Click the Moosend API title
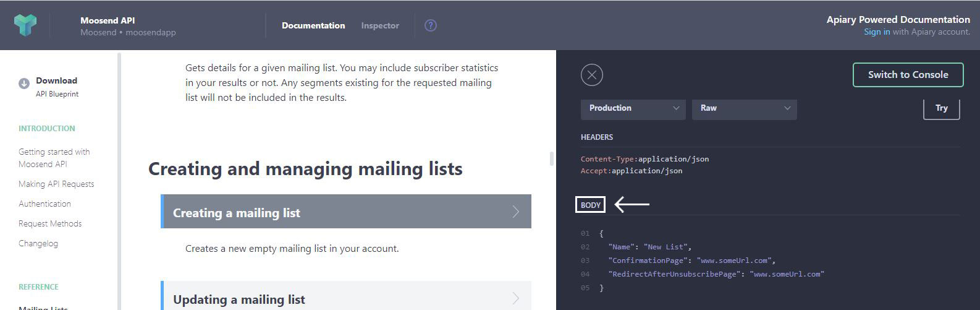980x310 pixels. click(x=108, y=20)
